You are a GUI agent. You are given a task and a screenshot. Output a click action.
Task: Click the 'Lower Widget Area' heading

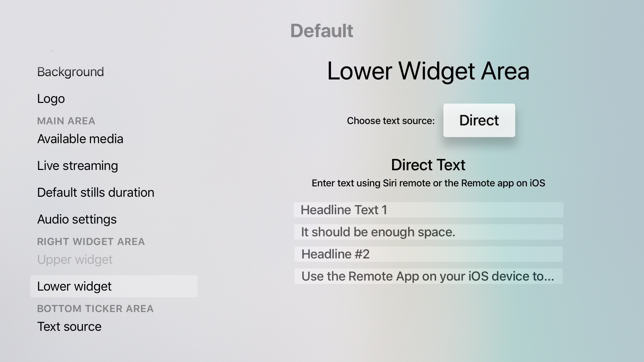428,71
